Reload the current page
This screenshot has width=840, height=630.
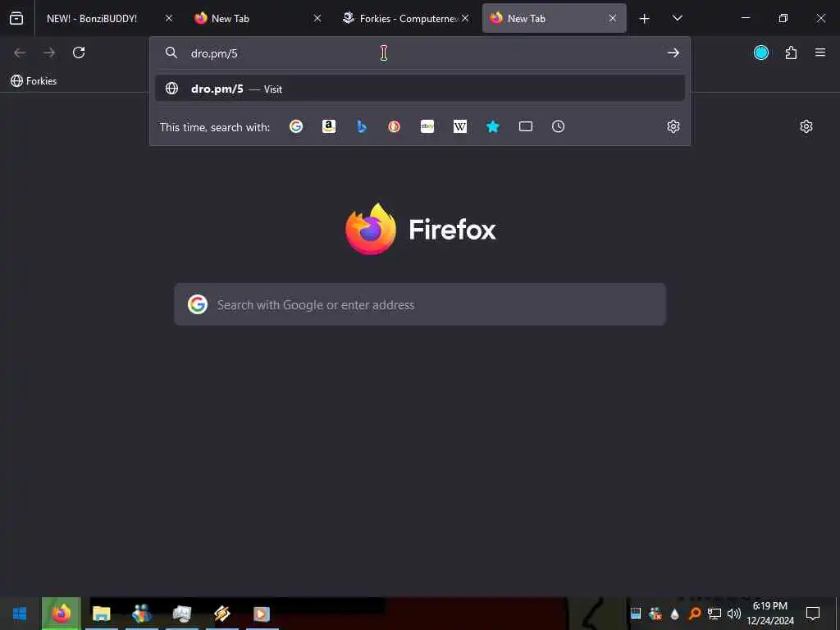pos(79,52)
